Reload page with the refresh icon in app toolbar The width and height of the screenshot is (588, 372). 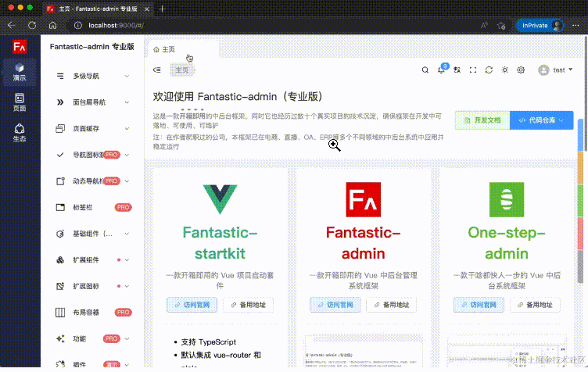point(489,70)
